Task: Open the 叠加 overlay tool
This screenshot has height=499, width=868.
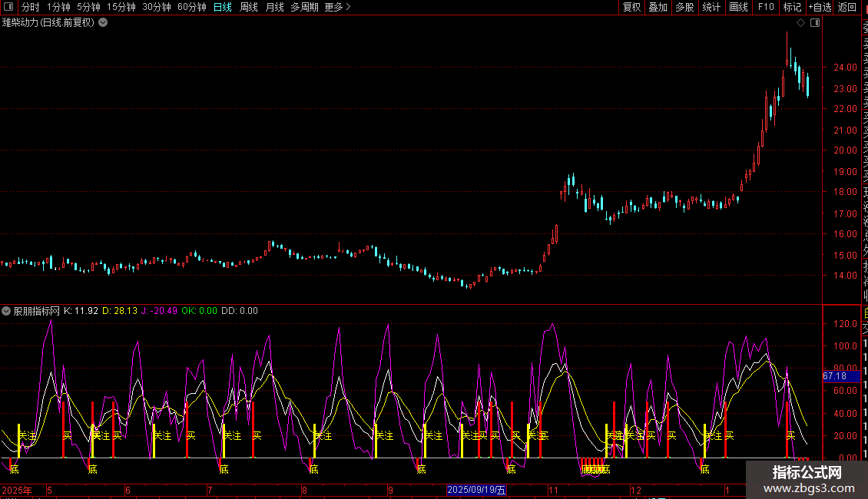Action: (658, 7)
